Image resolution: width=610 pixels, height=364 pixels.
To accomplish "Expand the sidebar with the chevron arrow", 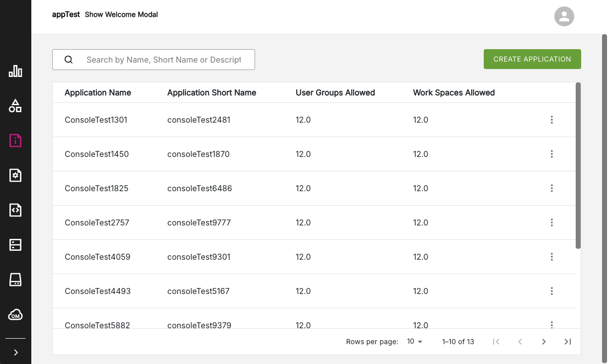I will pos(15,353).
